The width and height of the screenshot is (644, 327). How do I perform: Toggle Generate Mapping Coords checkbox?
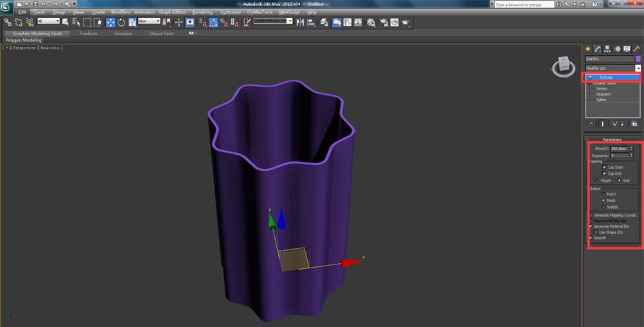pos(591,215)
